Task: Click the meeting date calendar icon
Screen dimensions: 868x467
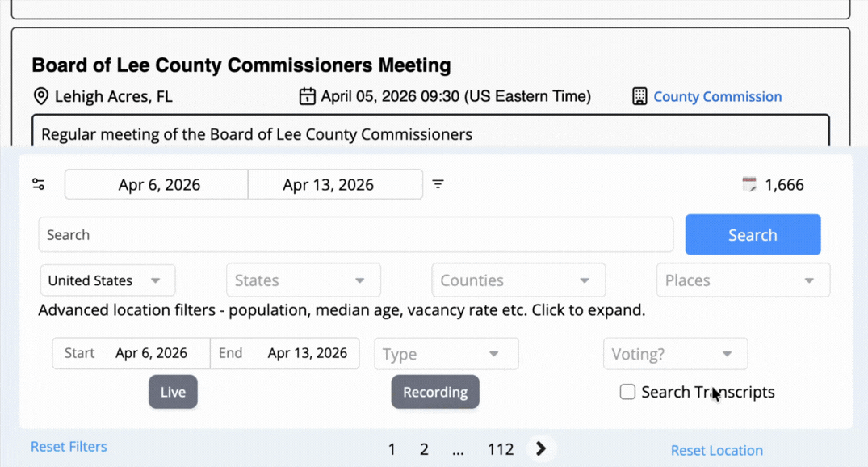Action: pyautogui.click(x=307, y=96)
